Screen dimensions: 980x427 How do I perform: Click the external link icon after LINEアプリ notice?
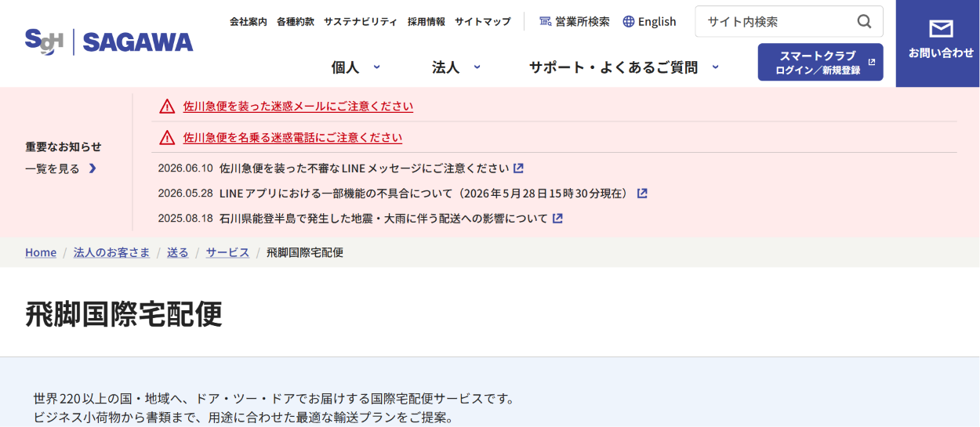pyautogui.click(x=642, y=193)
